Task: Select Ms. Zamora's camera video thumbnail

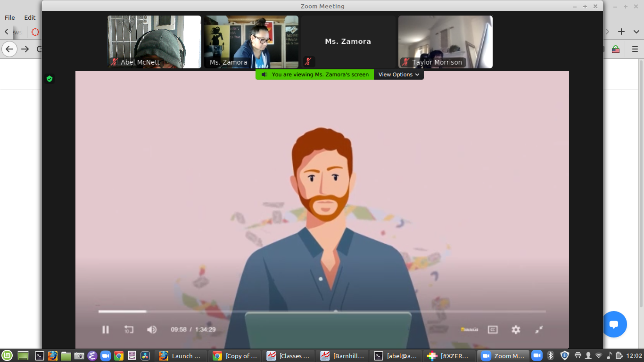Action: pyautogui.click(x=251, y=42)
